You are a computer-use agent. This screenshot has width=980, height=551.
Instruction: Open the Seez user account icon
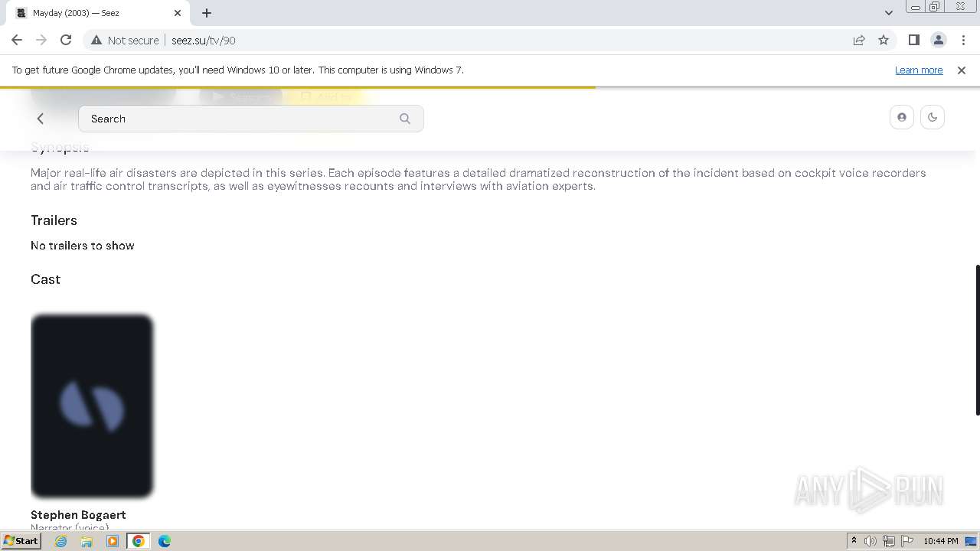point(902,117)
